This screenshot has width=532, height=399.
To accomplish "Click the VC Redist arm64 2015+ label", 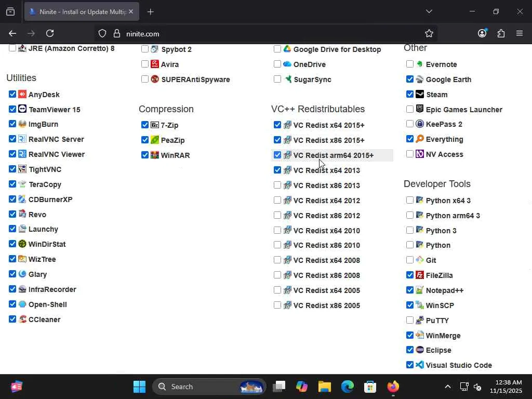I will (334, 155).
